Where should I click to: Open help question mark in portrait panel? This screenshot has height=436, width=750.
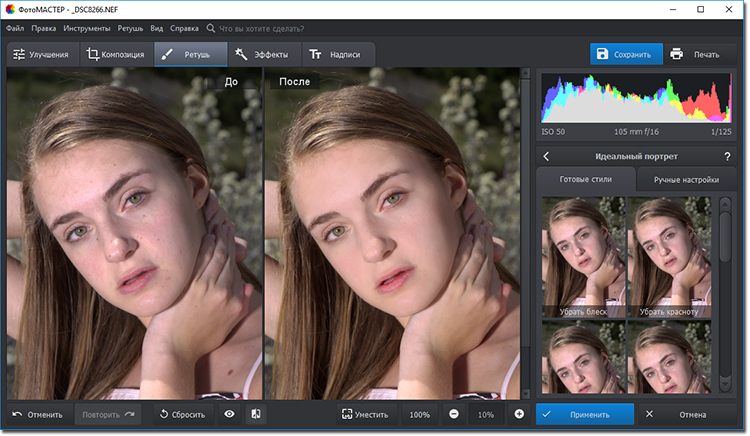click(x=727, y=156)
